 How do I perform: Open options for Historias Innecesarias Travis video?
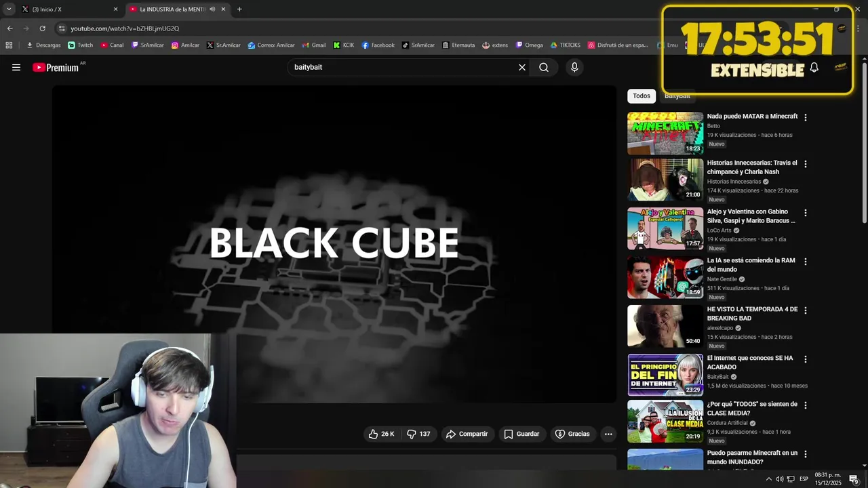coord(806,164)
